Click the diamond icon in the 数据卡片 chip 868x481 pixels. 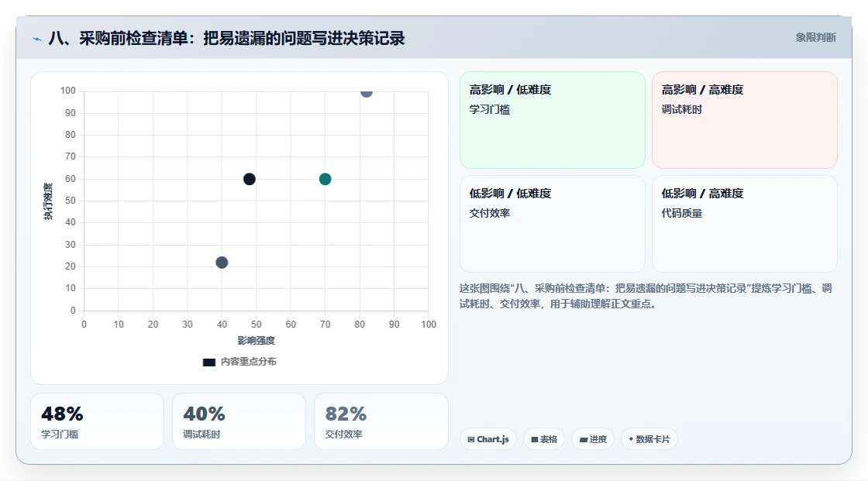[631, 439]
